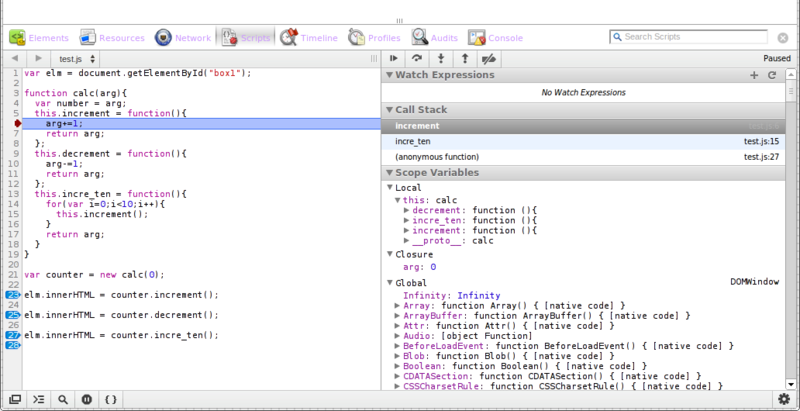Toggle the breakpoint on line 28
This screenshot has height=411, width=800.
click(x=13, y=345)
